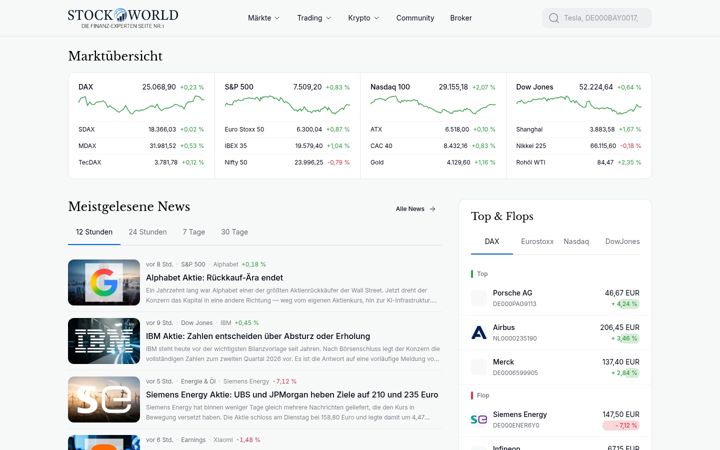Switch to the 24 Stunden tab
This screenshot has width=720, height=450.
point(147,232)
